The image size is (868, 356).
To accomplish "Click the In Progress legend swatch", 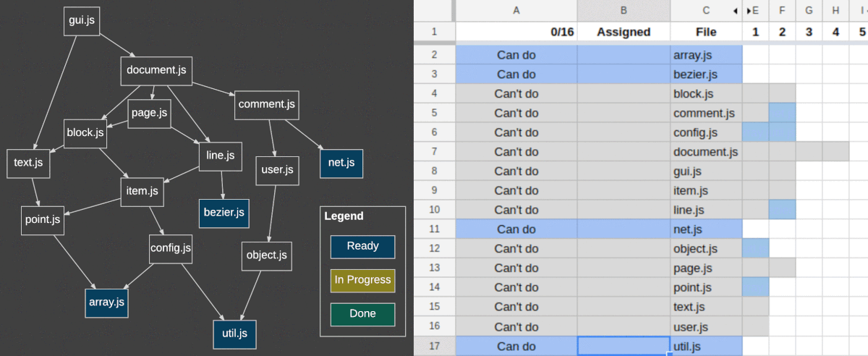I will [362, 280].
